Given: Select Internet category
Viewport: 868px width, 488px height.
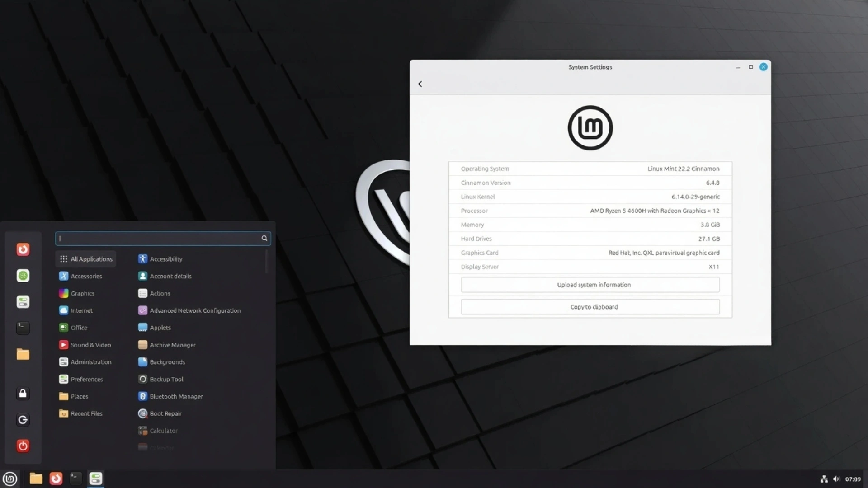Looking at the screenshot, I should point(76,310).
